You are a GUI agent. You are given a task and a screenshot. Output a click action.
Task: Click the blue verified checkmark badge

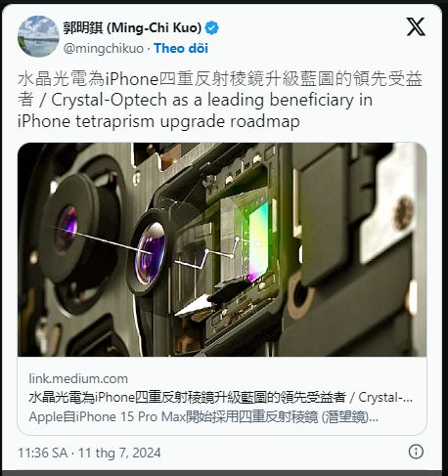coord(211,28)
